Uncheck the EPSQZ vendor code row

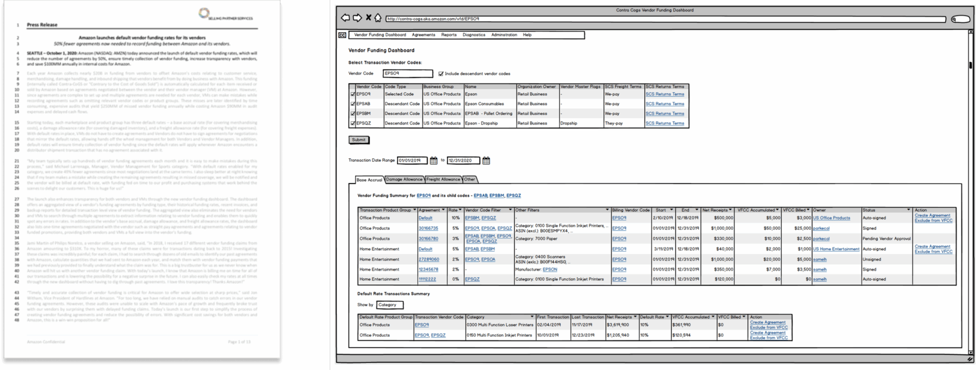point(353,123)
